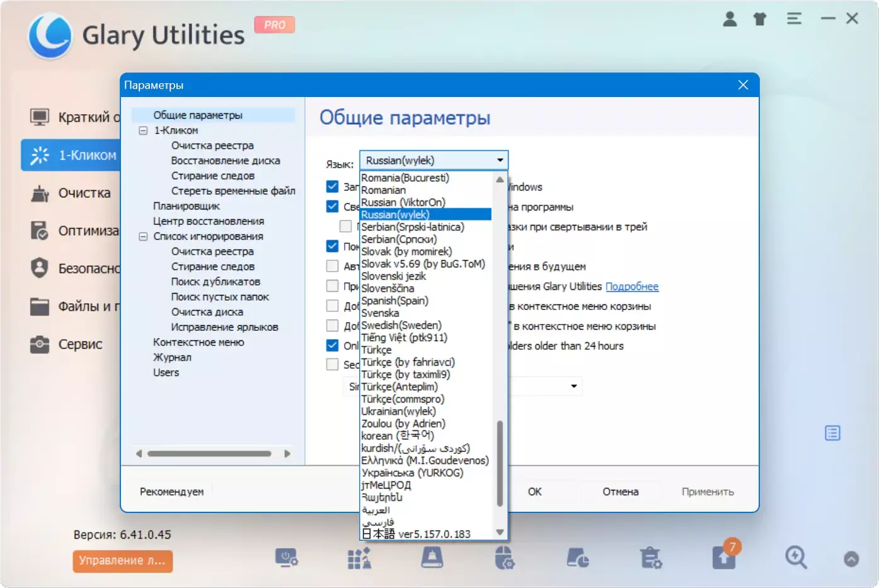The height and width of the screenshot is (588, 879).
Task: Open the mouse-with-gear context menu tool
Action: pyautogui.click(x=505, y=558)
